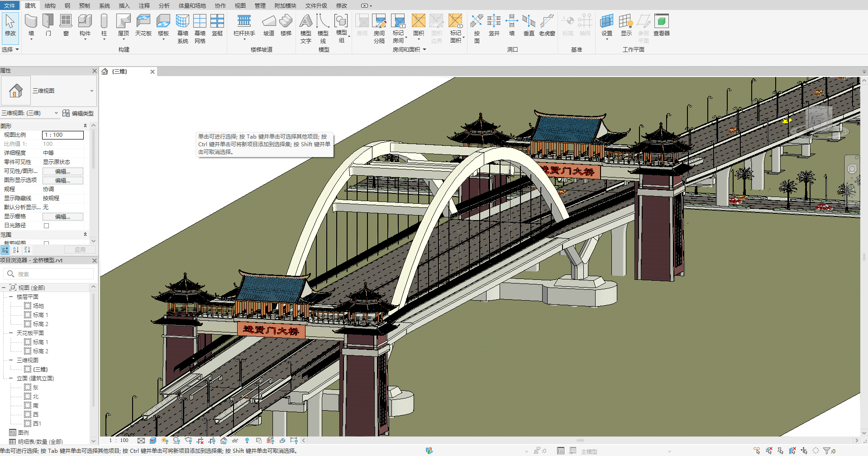Select the 墙 (Wall) tool
The height and width of the screenshot is (456, 868).
coord(30,25)
